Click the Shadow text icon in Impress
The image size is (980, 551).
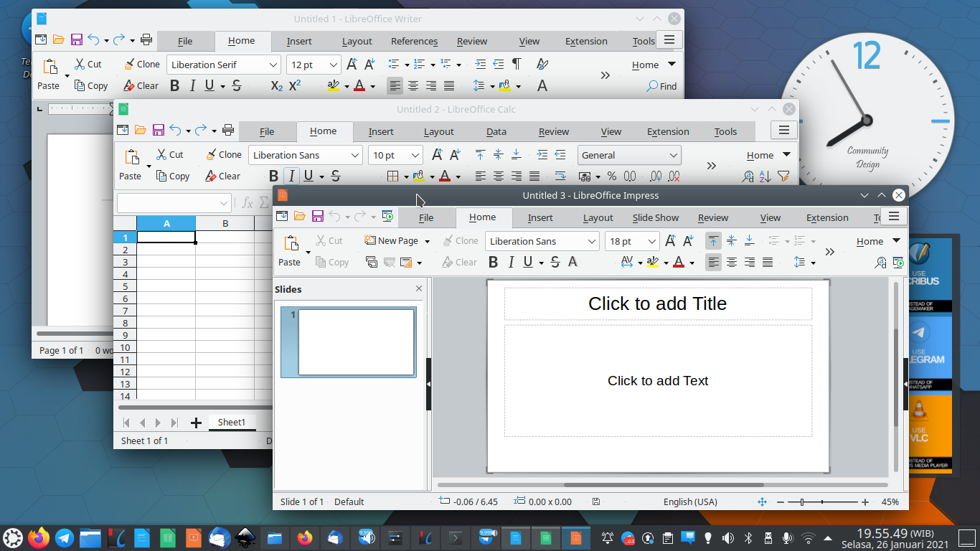coord(573,262)
